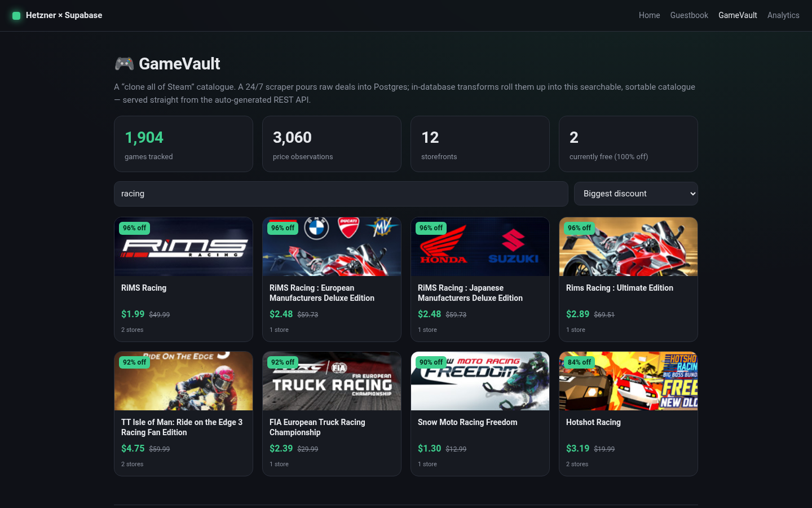Click the 90% off badge on Snow Moto Racing
This screenshot has width=812, height=508.
(x=431, y=362)
